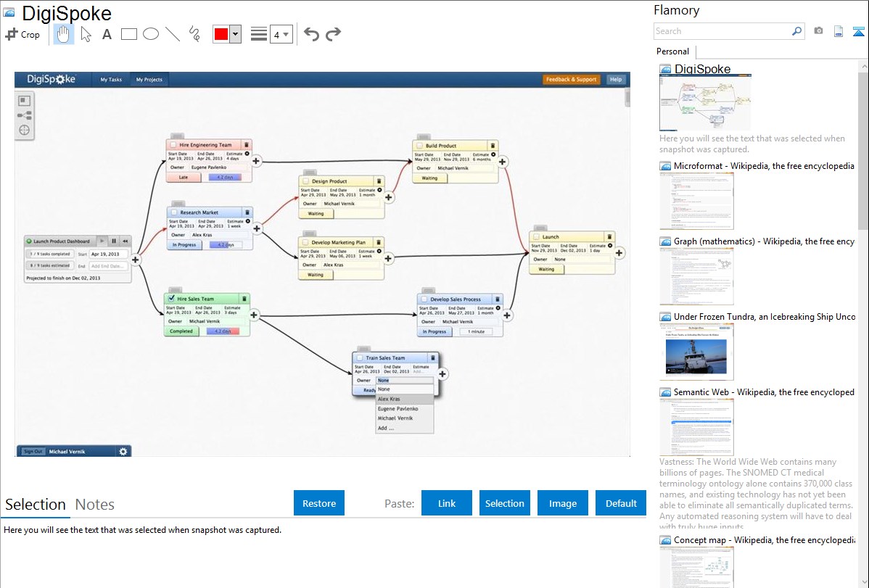Click the fit-to-window icon in DigiSpoke sidebar
This screenshot has width=869, height=588.
point(25,101)
